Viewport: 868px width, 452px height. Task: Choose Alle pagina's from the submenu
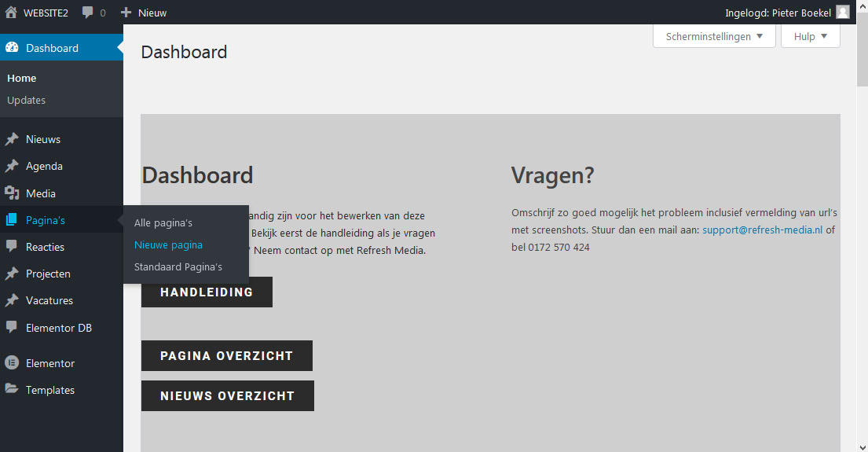tap(163, 223)
